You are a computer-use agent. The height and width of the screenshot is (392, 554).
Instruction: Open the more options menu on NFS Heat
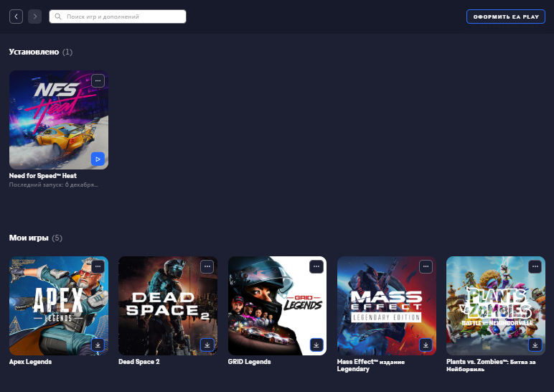(98, 81)
